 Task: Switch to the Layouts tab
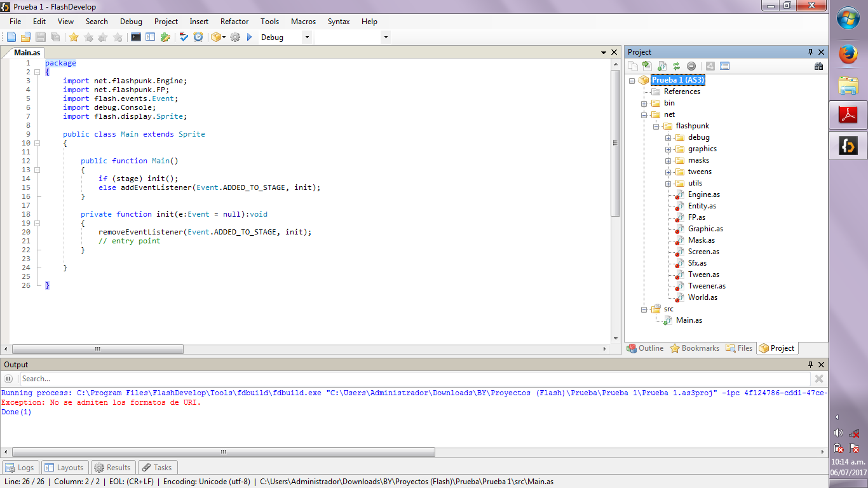pyautogui.click(x=64, y=467)
